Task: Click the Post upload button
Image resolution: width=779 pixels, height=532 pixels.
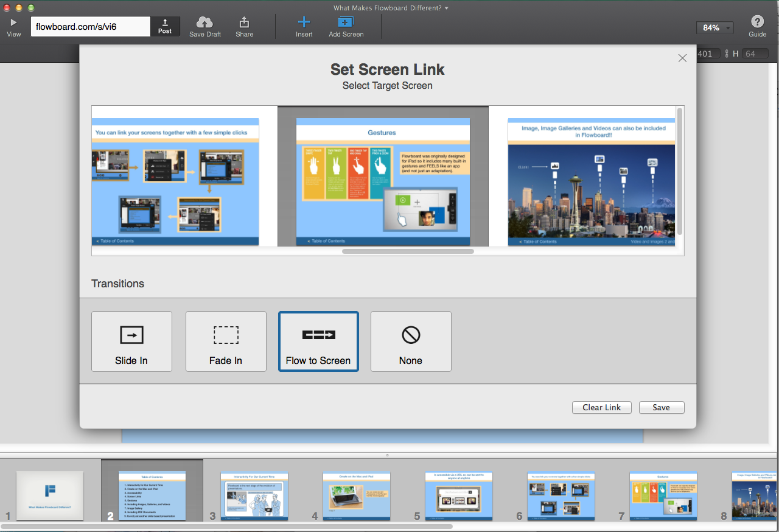Action: pyautogui.click(x=165, y=26)
